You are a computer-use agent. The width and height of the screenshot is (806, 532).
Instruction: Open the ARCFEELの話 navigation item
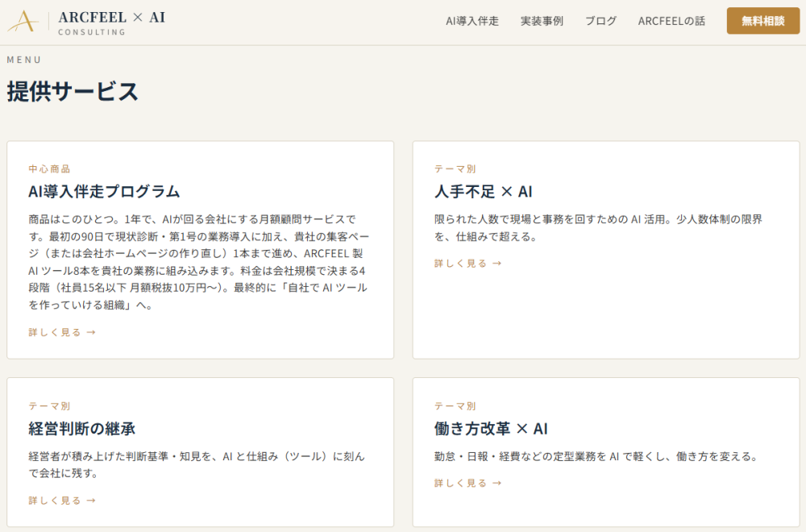pyautogui.click(x=671, y=21)
